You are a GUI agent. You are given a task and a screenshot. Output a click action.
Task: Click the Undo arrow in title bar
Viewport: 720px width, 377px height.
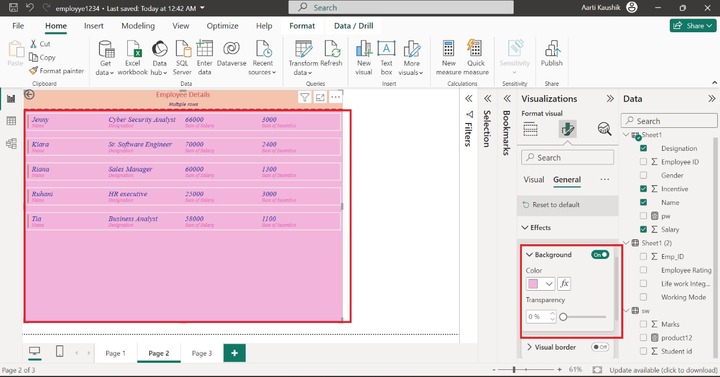click(30, 7)
